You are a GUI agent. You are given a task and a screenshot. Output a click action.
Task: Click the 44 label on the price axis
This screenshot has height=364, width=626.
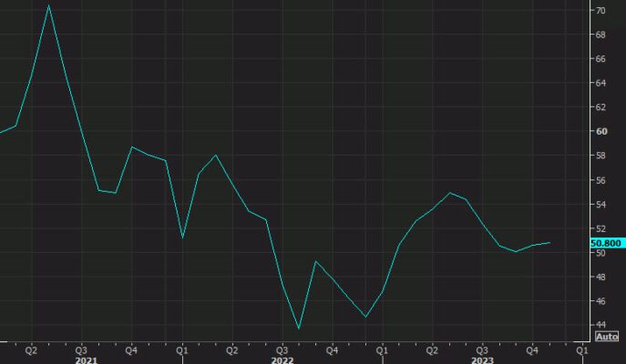601,325
